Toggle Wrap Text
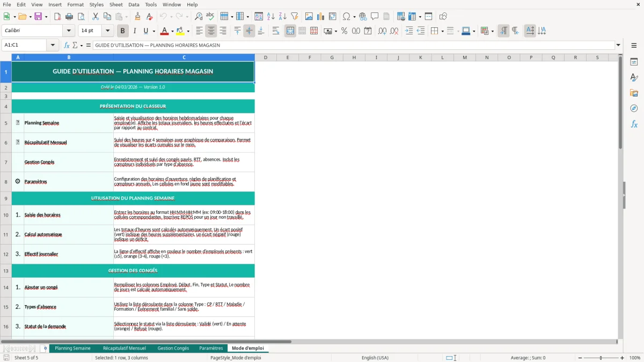The width and height of the screenshot is (644, 362). (276, 31)
